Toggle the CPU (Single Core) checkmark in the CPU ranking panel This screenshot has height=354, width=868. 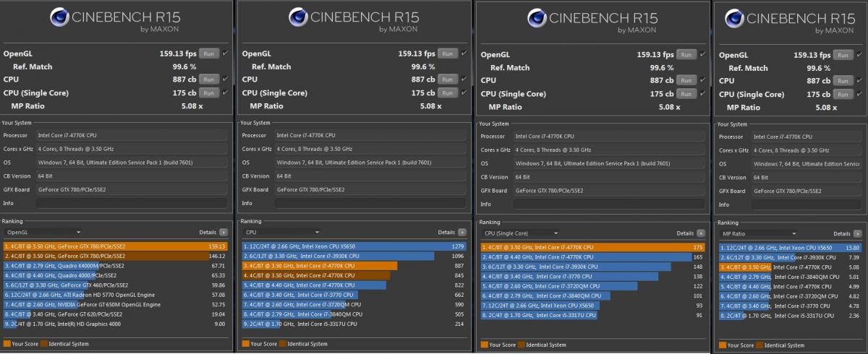coord(464,92)
